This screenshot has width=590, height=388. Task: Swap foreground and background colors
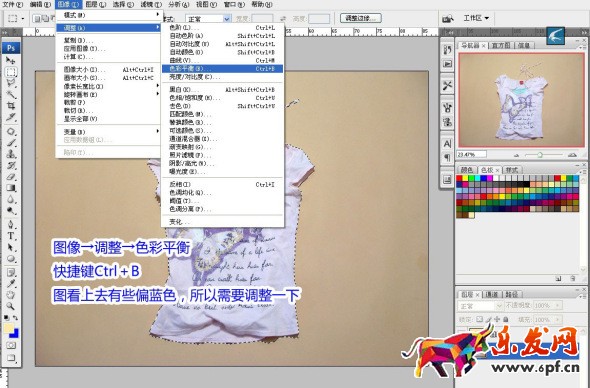15,318
